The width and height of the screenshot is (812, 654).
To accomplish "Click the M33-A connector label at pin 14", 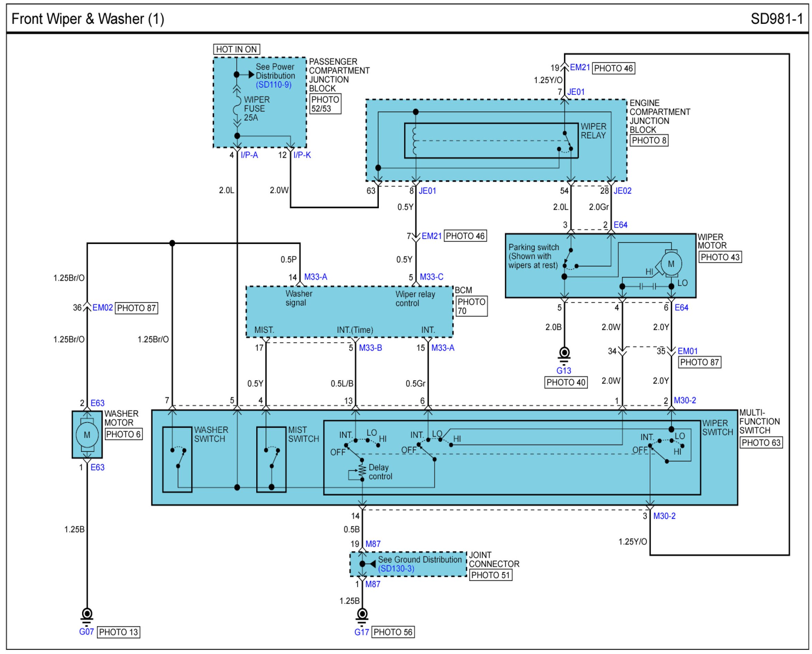I will pos(315,277).
